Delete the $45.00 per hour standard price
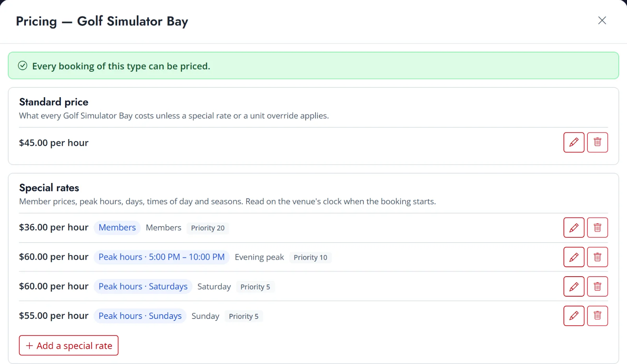 coord(597,142)
